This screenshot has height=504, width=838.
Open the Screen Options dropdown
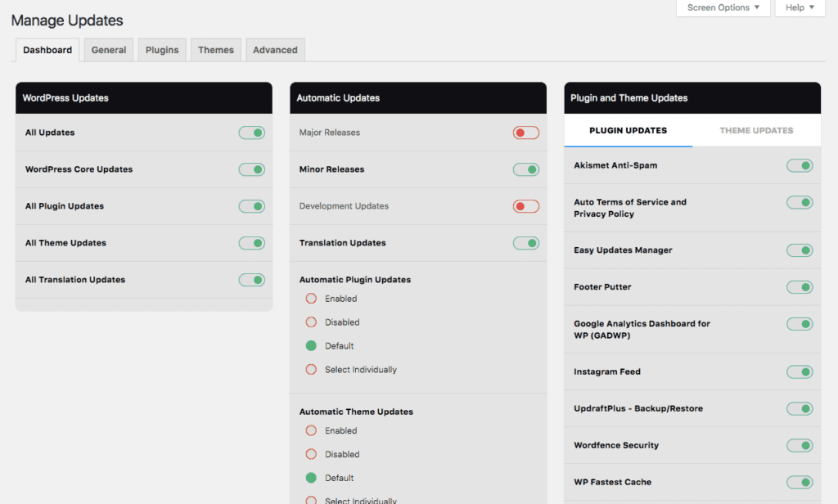tap(723, 7)
